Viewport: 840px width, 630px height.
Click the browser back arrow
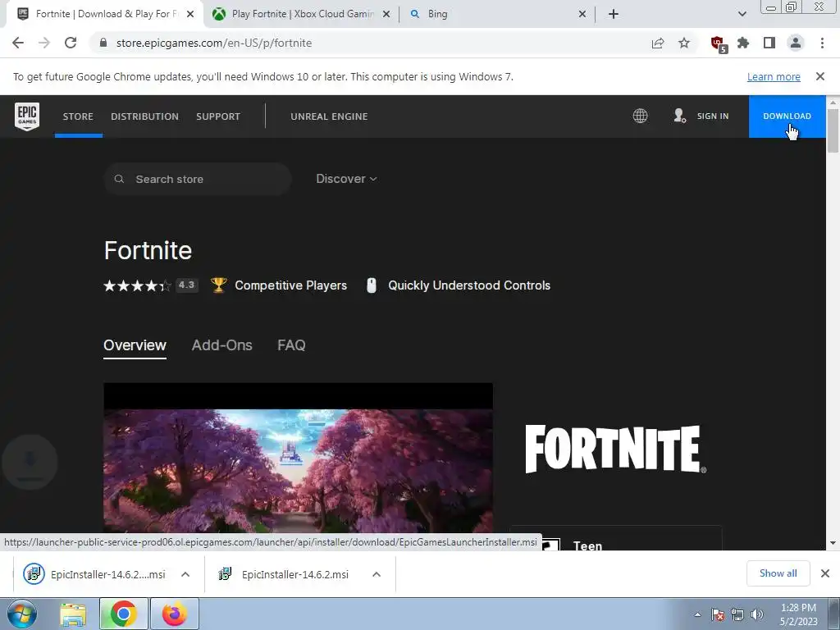(18, 43)
